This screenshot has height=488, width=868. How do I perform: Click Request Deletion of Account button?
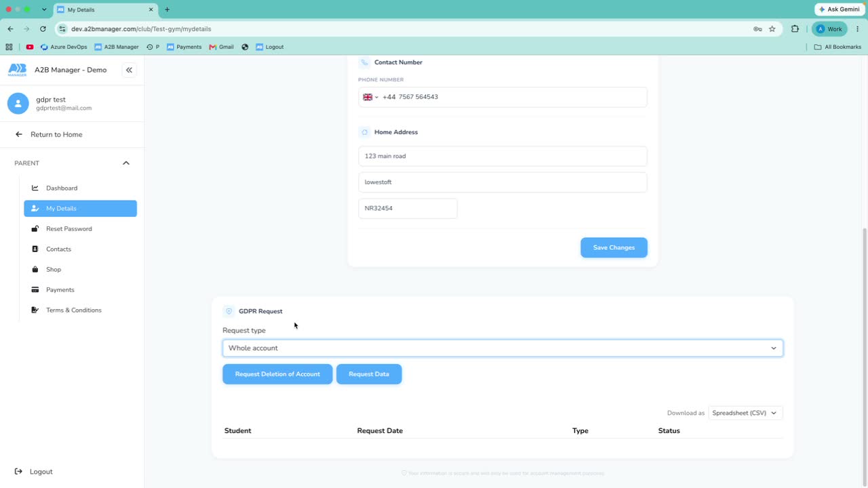tap(277, 374)
